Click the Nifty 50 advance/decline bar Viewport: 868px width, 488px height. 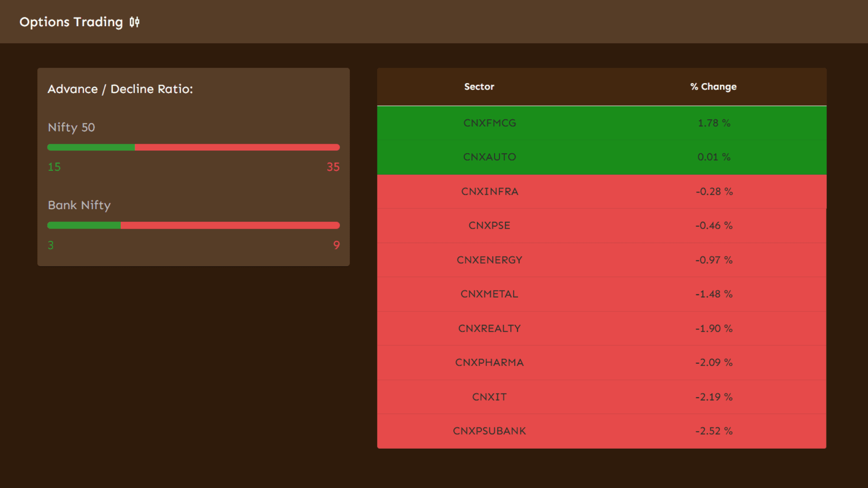[x=193, y=147]
